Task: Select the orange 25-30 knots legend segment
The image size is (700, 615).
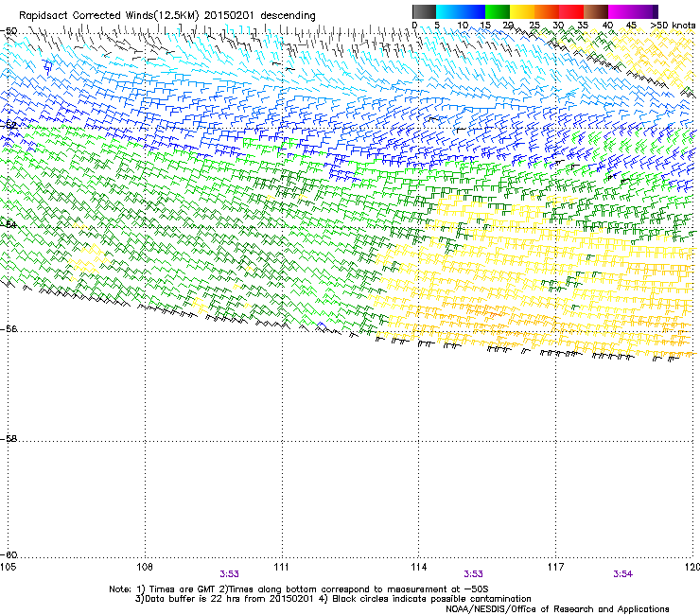Action: point(547,11)
